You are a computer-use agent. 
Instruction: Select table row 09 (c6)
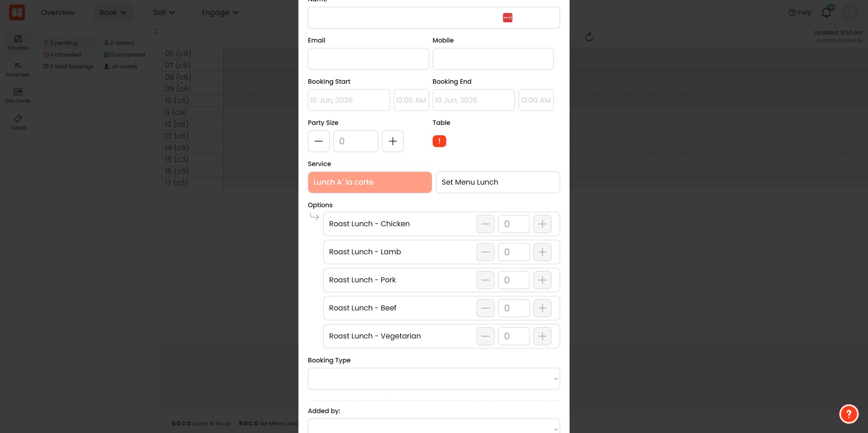[193, 89]
